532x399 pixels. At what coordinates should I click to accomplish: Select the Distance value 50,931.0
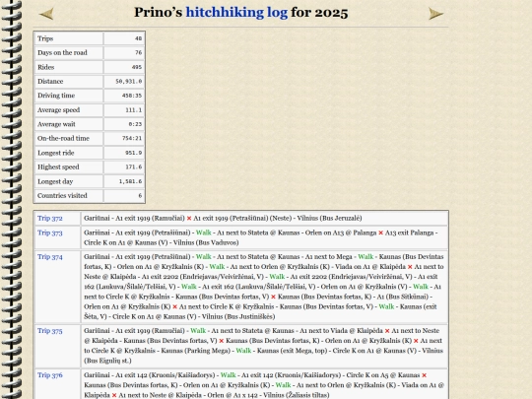coord(129,82)
